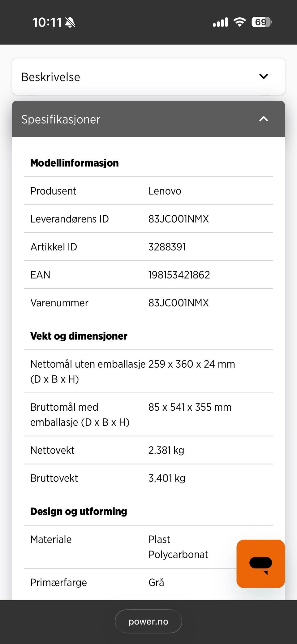Tap the silent mode bell icon

pyautogui.click(x=70, y=22)
